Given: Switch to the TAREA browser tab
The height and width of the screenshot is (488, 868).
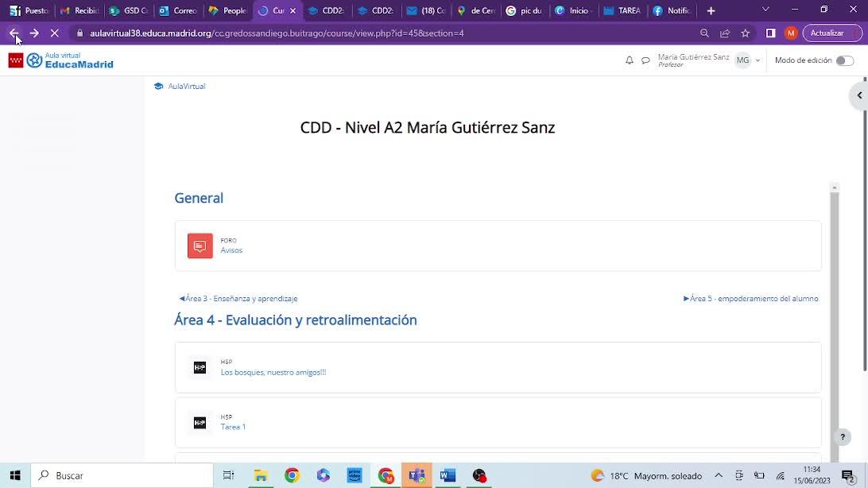Looking at the screenshot, I should 622,10.
